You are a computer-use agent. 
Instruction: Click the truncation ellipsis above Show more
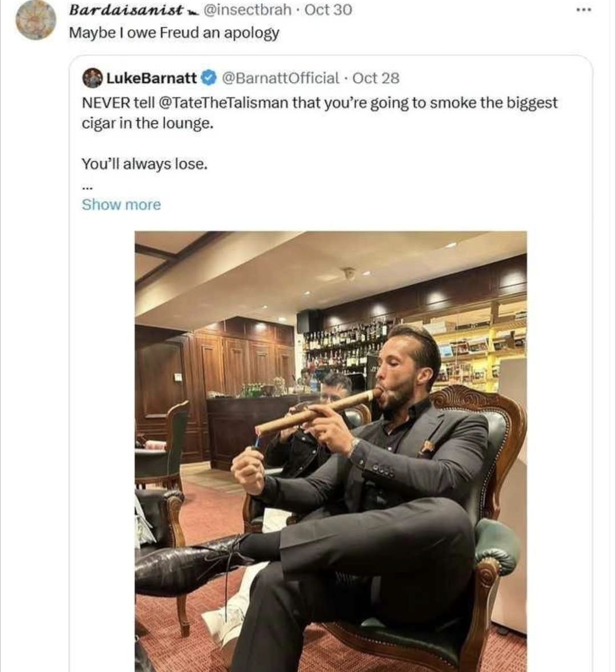[x=87, y=186]
